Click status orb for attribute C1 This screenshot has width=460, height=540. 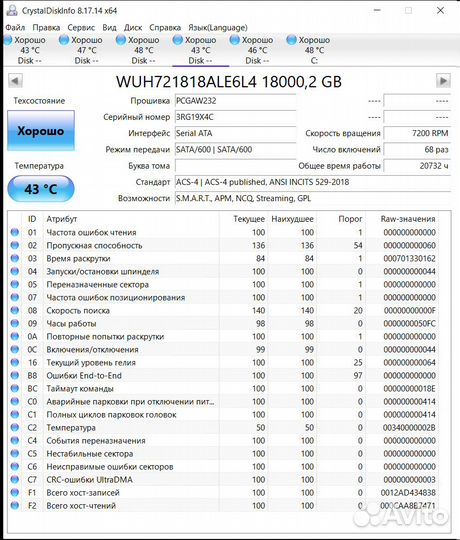[x=15, y=414]
